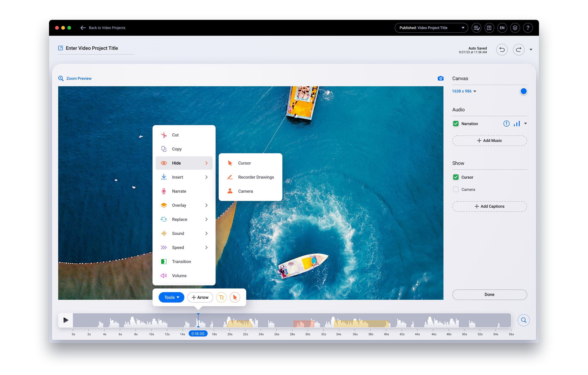The image size is (588, 375).
Task: Click the timeline zoom magnifier icon
Action: (523, 320)
